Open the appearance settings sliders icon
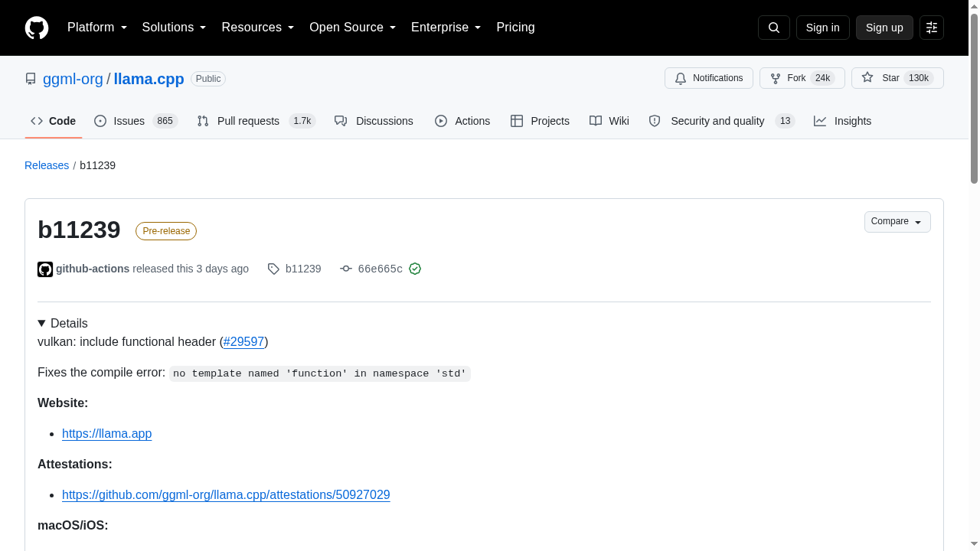980x551 pixels. (x=932, y=28)
